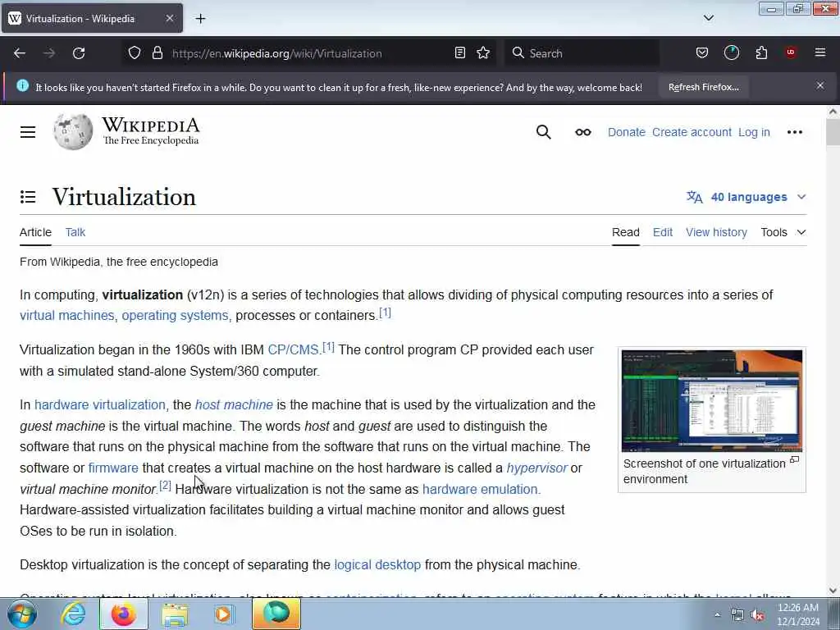Image resolution: width=840 pixels, height=630 pixels.
Task: Open the View history tab
Action: coord(716,232)
